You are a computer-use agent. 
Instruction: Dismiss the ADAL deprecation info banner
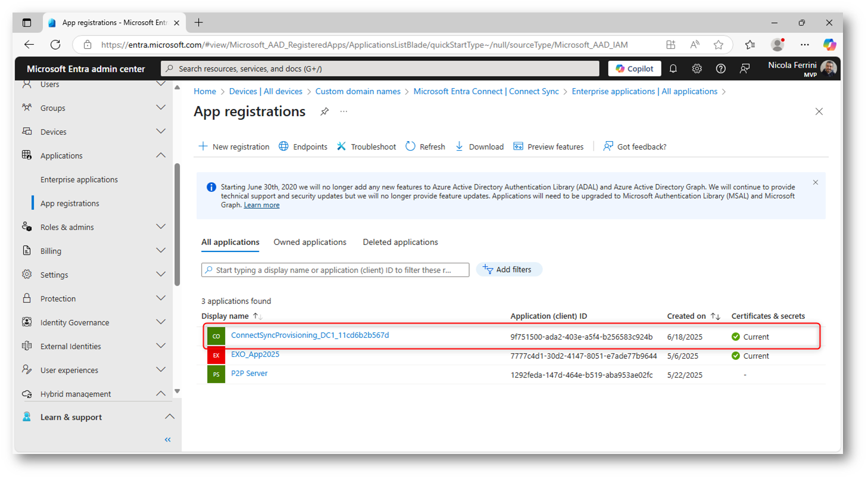pyautogui.click(x=816, y=182)
